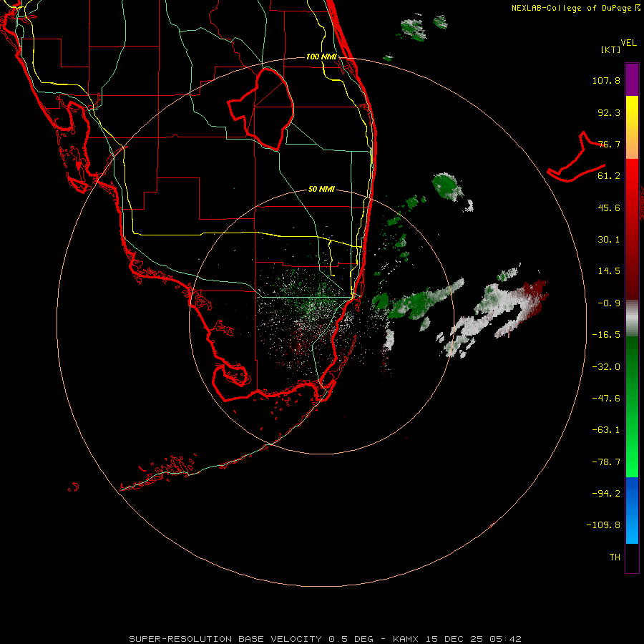Select the -16.5 legend value
The height and width of the screenshot is (644, 644).
606,335
